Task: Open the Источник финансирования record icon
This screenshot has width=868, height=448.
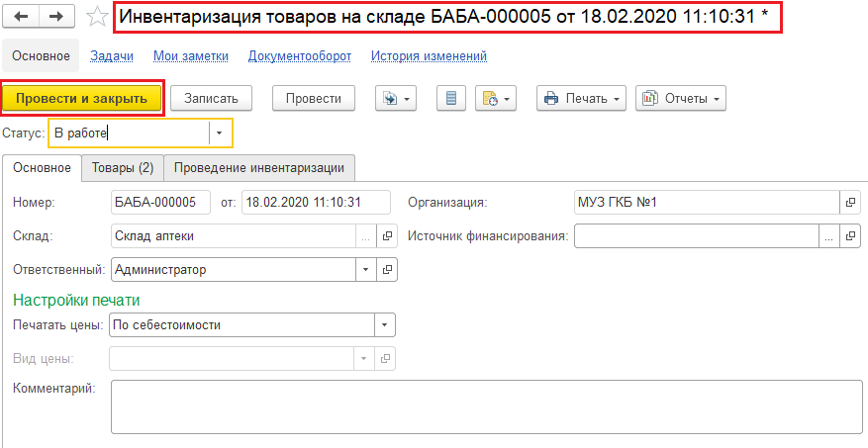Action: coord(850,236)
